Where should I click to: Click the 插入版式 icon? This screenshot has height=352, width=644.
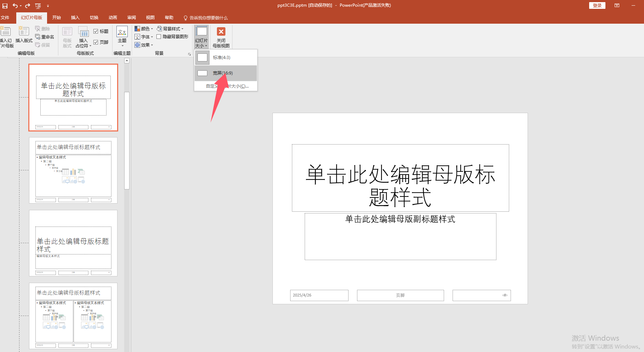coord(23,35)
